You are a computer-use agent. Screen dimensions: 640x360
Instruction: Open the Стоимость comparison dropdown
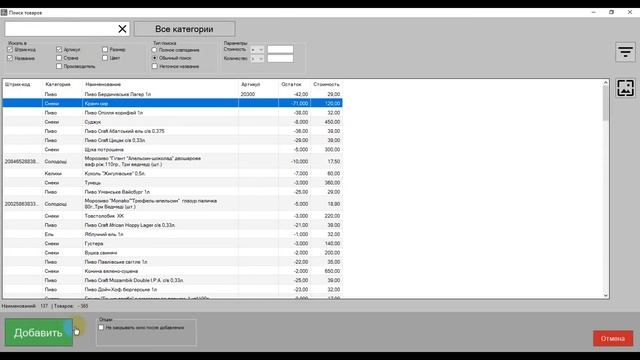(x=257, y=50)
